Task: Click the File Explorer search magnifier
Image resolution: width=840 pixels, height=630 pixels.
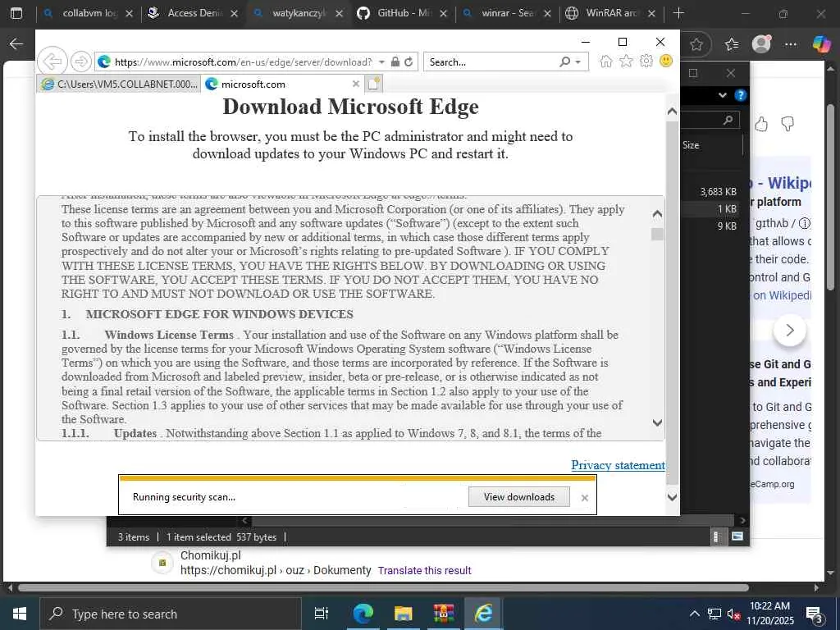Action: 728,120
